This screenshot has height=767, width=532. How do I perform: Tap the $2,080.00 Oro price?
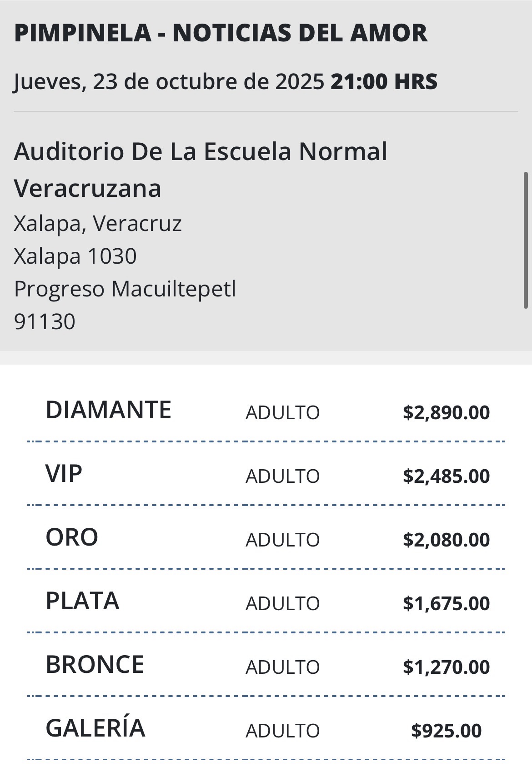pyautogui.click(x=446, y=540)
